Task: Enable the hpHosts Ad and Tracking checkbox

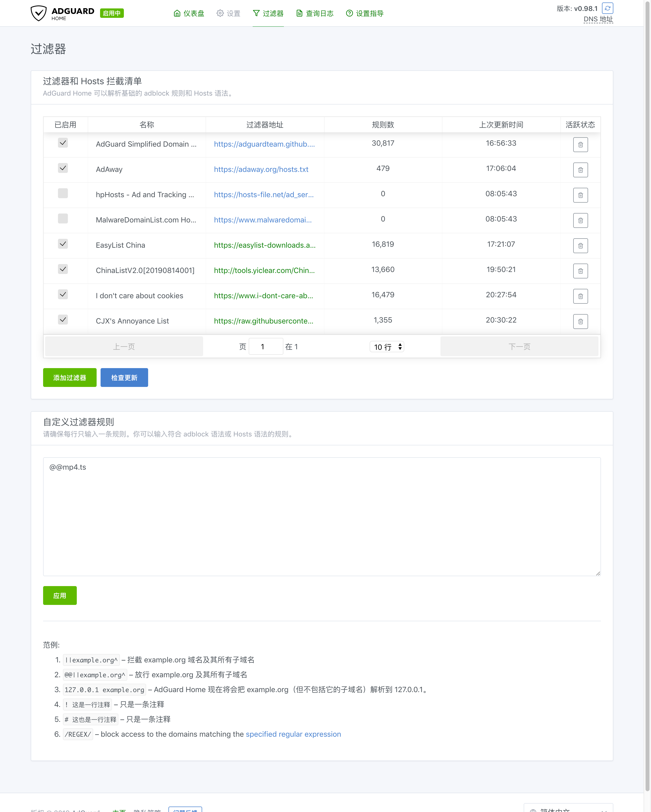Action: (x=63, y=193)
